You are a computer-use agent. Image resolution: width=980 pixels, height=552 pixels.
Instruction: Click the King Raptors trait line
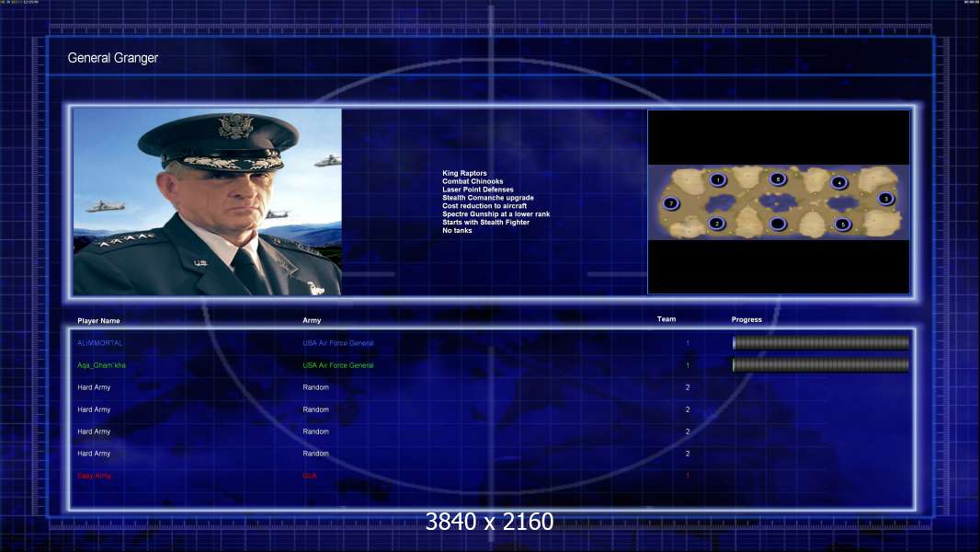(464, 173)
